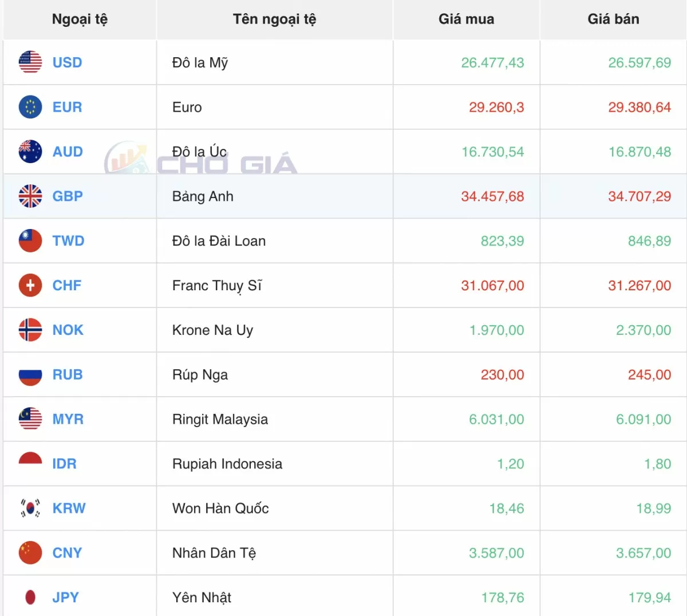This screenshot has width=687, height=616.
Task: Click the Taiwan flag icon next to TWD
Action: click(x=30, y=240)
